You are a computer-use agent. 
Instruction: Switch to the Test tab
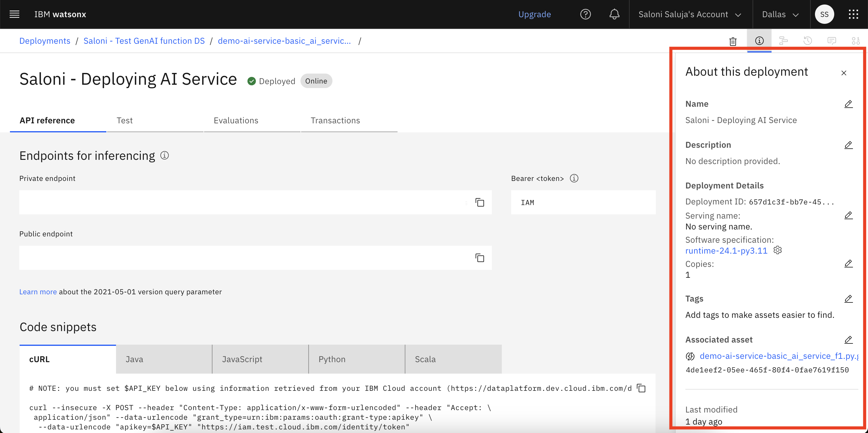pos(155,120)
